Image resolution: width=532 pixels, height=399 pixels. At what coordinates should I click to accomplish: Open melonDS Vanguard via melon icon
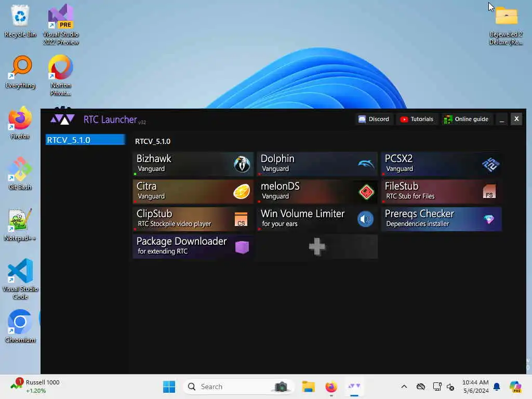pyautogui.click(x=366, y=192)
